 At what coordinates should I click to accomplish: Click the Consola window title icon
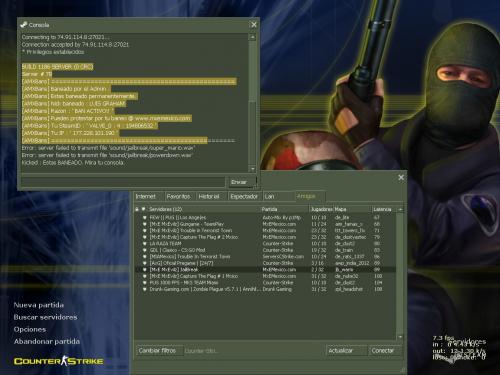(24, 25)
